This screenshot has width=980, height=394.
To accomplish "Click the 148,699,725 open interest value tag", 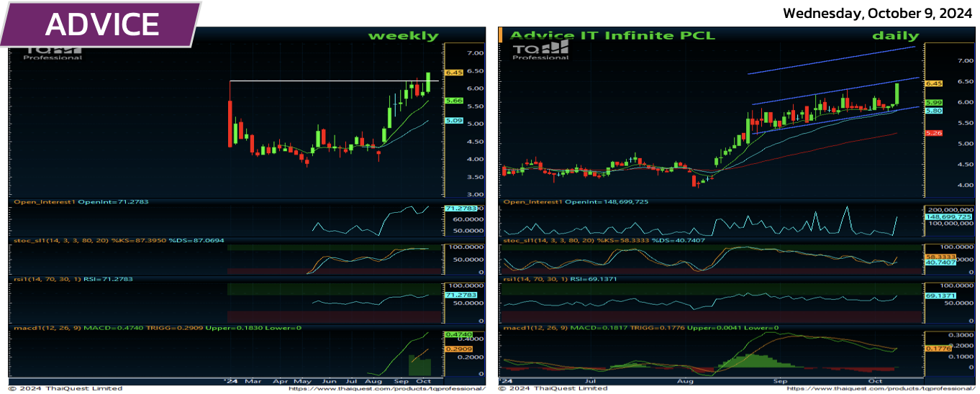I will click(x=949, y=216).
